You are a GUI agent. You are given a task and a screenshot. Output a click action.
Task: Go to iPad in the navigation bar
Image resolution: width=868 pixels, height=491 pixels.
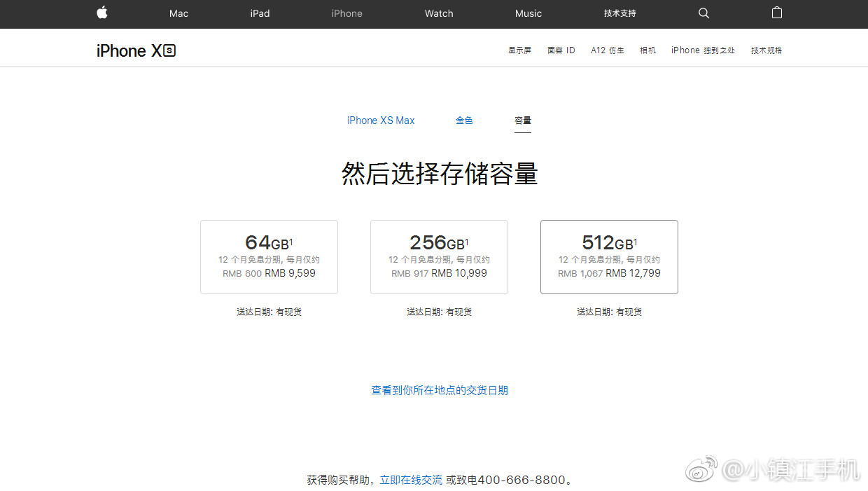(260, 13)
